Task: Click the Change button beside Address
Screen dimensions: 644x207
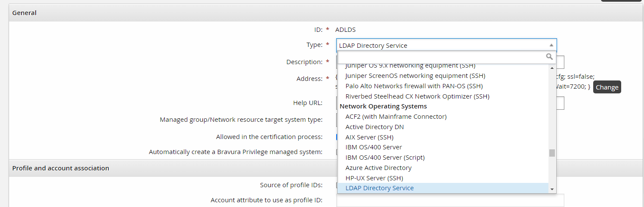Action: click(x=607, y=87)
